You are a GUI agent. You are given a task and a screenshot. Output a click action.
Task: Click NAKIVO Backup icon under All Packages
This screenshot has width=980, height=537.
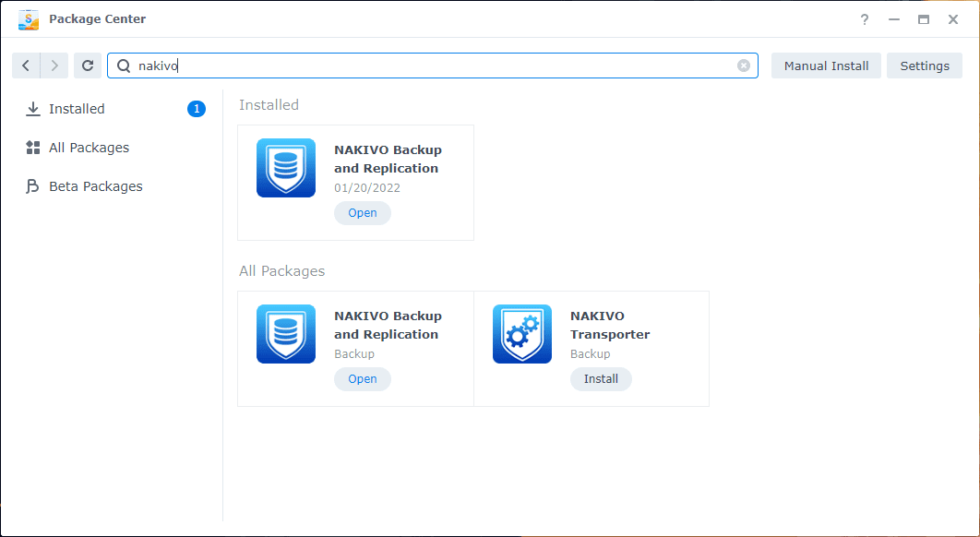[x=286, y=334]
